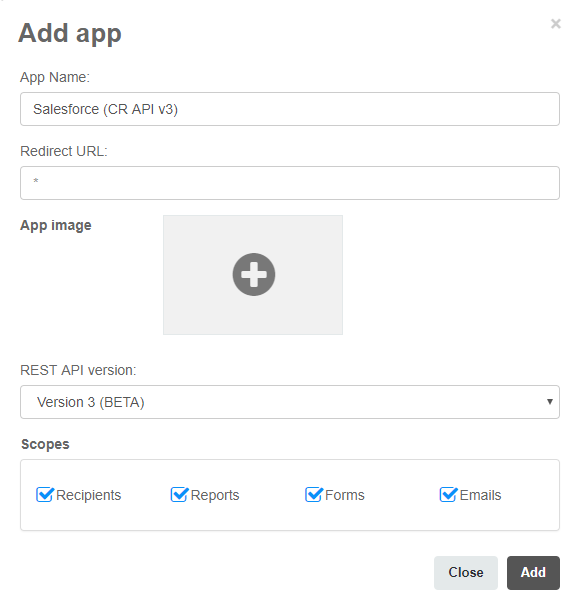This screenshot has width=580, height=610.
Task: Dismiss dialog with the X icon
Action: pos(555,24)
